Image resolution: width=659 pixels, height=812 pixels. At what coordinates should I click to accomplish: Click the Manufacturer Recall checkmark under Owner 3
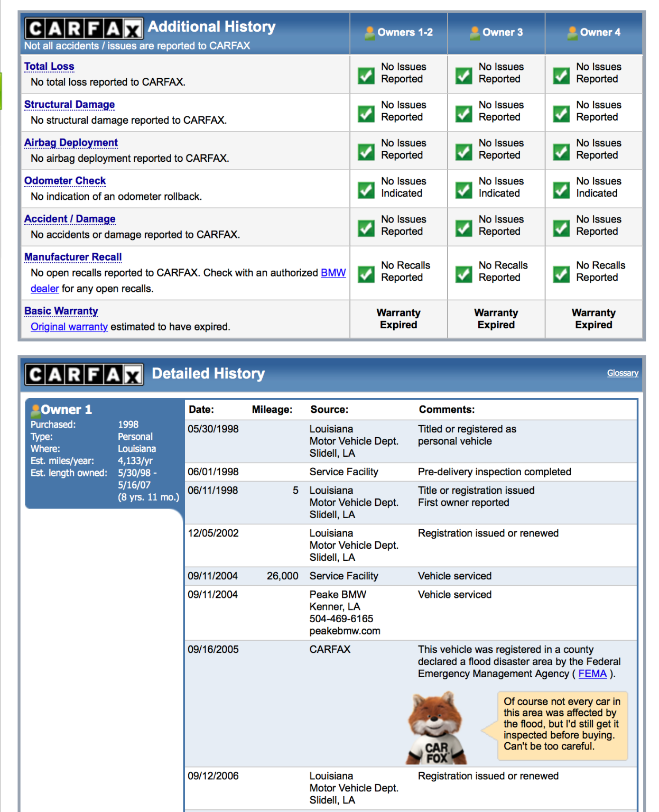coord(464,274)
